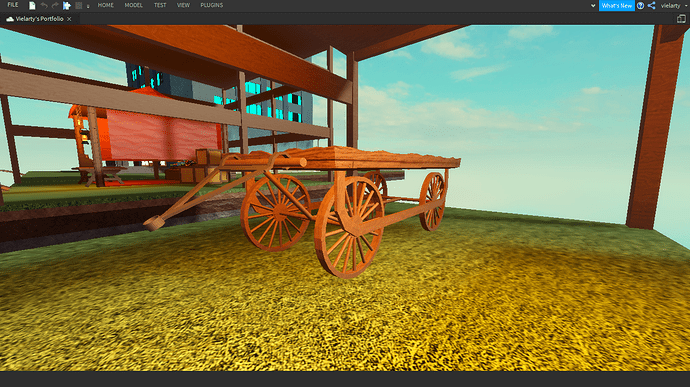Switch to the HOME ribbon tab
This screenshot has height=387, width=690.
point(106,5)
